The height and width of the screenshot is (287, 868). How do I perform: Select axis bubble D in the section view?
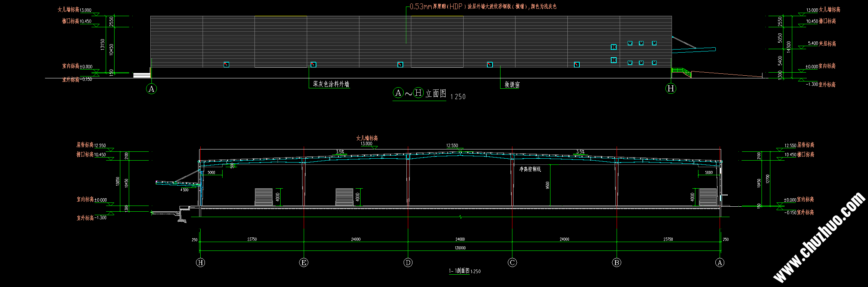pos(408,263)
